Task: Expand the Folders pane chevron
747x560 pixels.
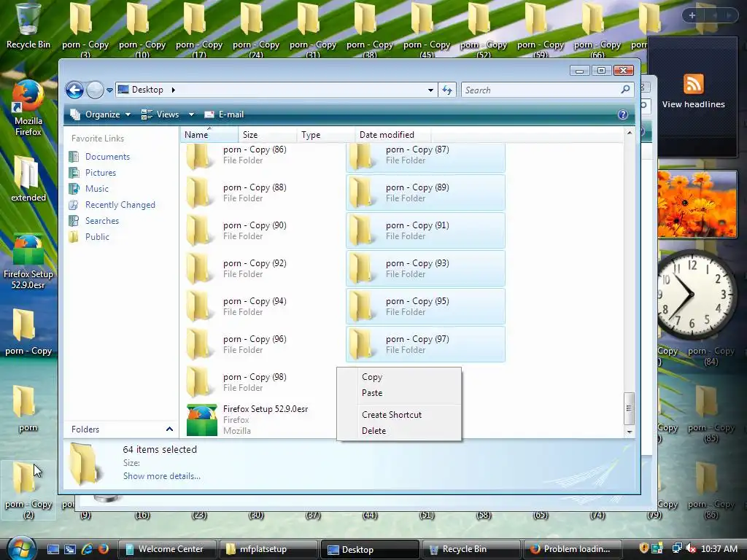Action: (x=169, y=429)
